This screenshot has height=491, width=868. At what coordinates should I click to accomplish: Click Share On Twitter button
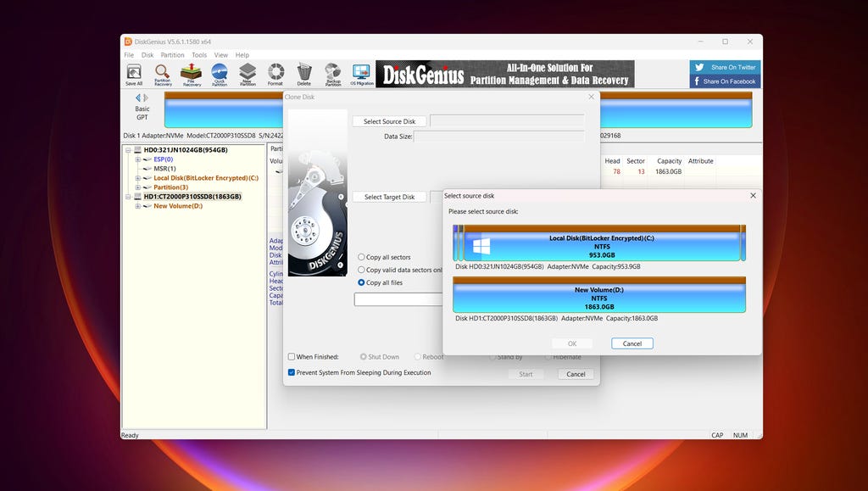point(726,67)
